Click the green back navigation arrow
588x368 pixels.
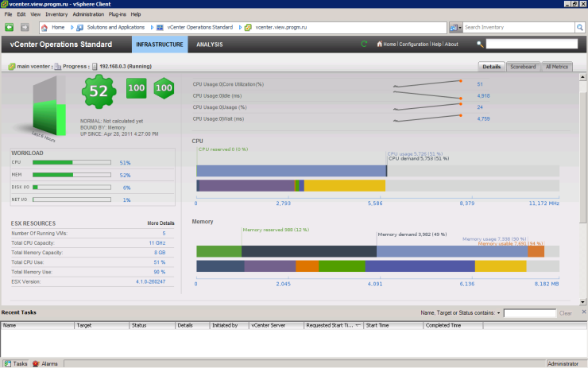pos(9,27)
